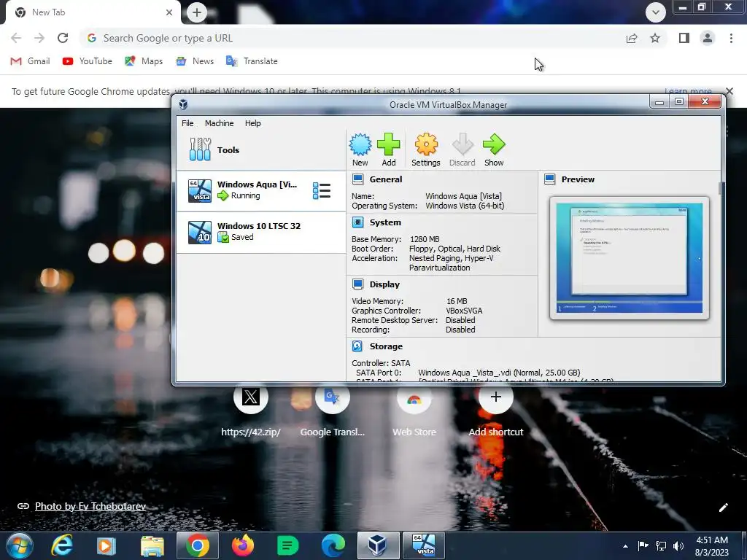This screenshot has height=560, width=747.
Task: Click the Preview section header
Action: click(578, 179)
